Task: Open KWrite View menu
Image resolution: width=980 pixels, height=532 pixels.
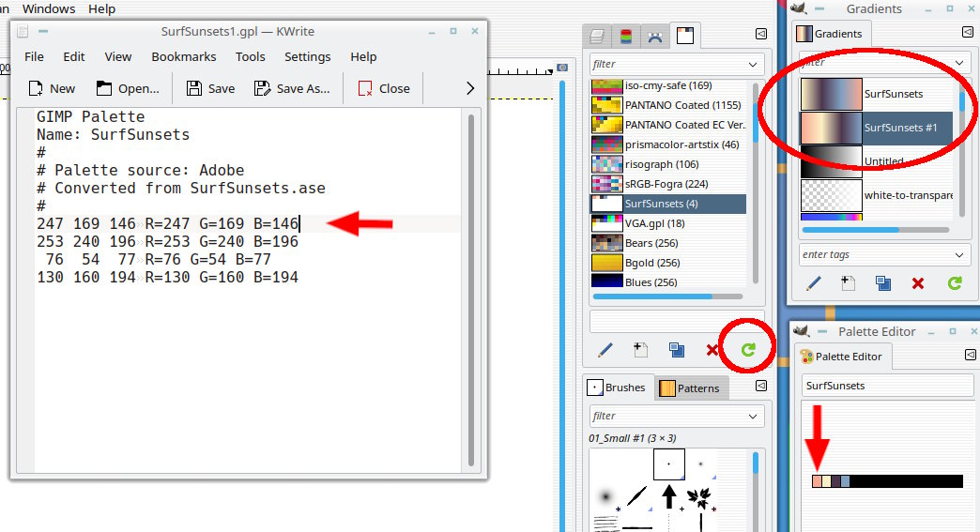Action: [x=118, y=57]
